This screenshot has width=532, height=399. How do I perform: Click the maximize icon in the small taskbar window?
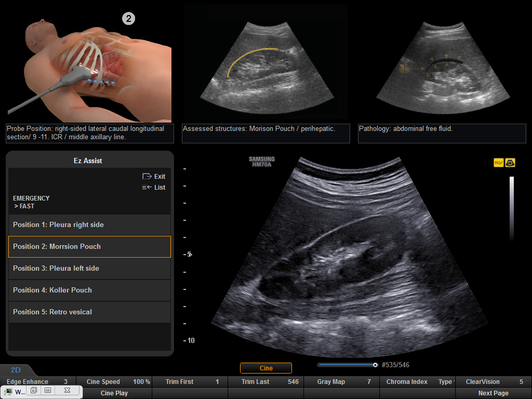point(48,390)
